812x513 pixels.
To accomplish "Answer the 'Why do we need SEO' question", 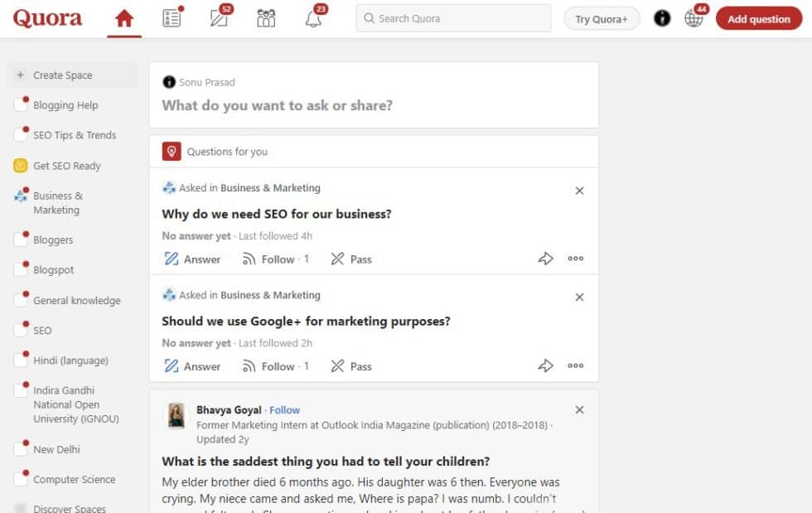I will coord(192,259).
